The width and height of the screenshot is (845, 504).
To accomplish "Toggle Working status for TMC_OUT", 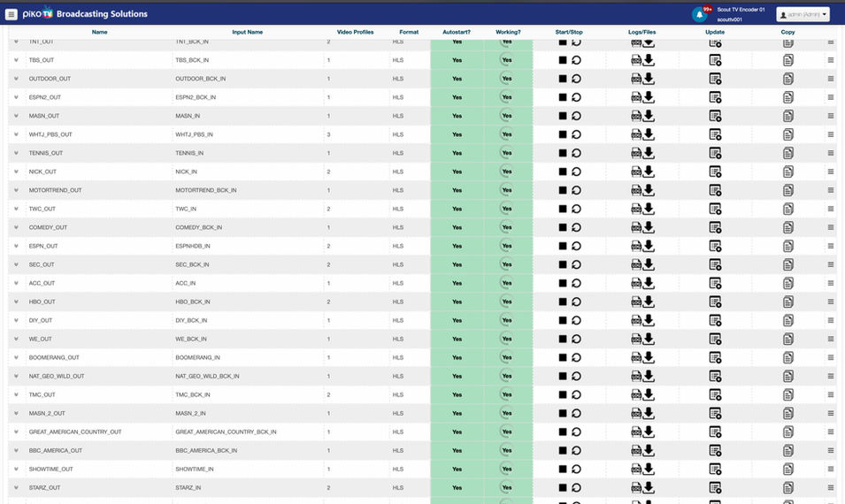I will 507,394.
